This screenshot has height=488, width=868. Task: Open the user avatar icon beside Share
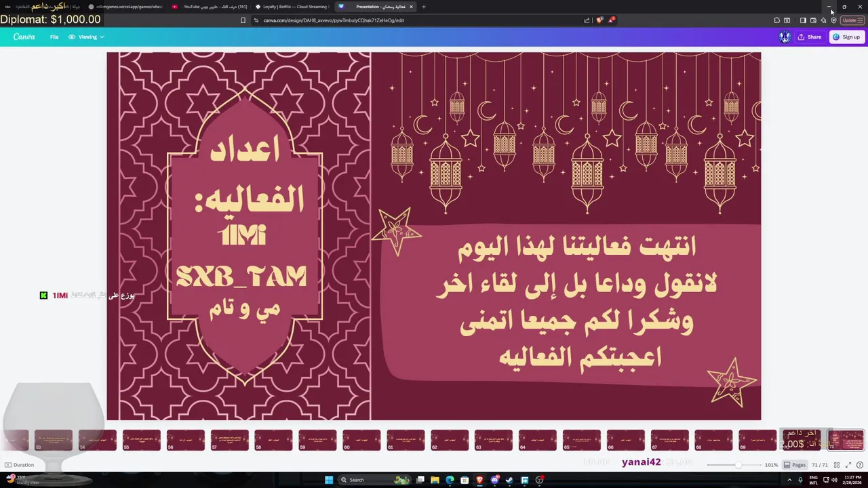pyautogui.click(x=785, y=37)
